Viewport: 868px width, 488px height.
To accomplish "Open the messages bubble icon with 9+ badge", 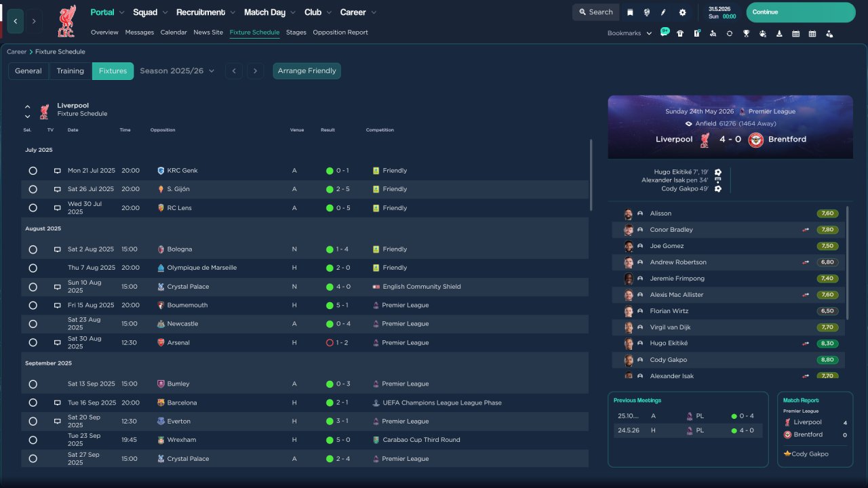I will click(x=664, y=33).
